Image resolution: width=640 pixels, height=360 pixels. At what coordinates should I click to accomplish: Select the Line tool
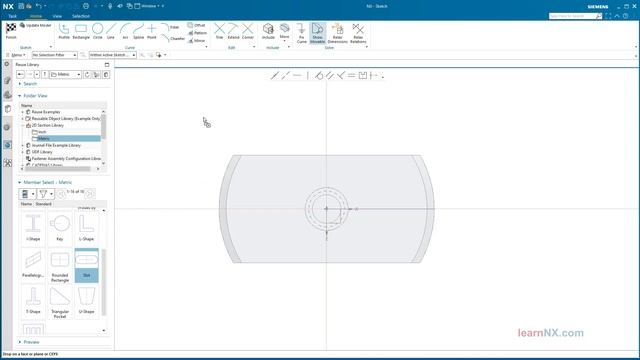tap(111, 31)
